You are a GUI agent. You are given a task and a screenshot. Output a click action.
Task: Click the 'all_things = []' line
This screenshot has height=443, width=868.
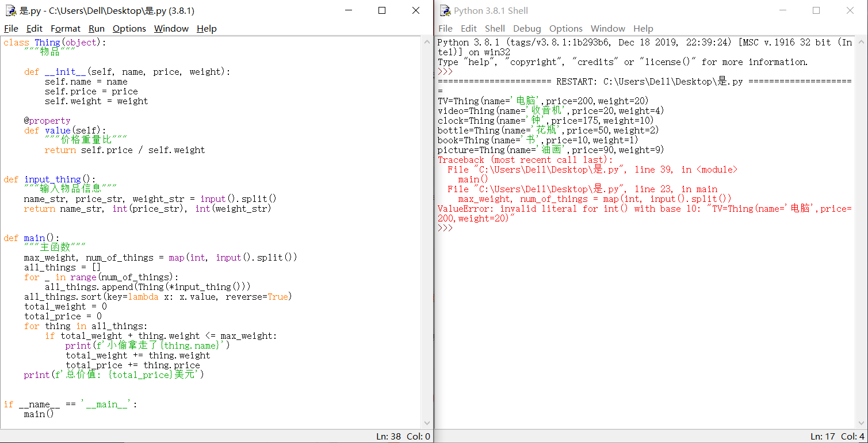[x=63, y=267]
